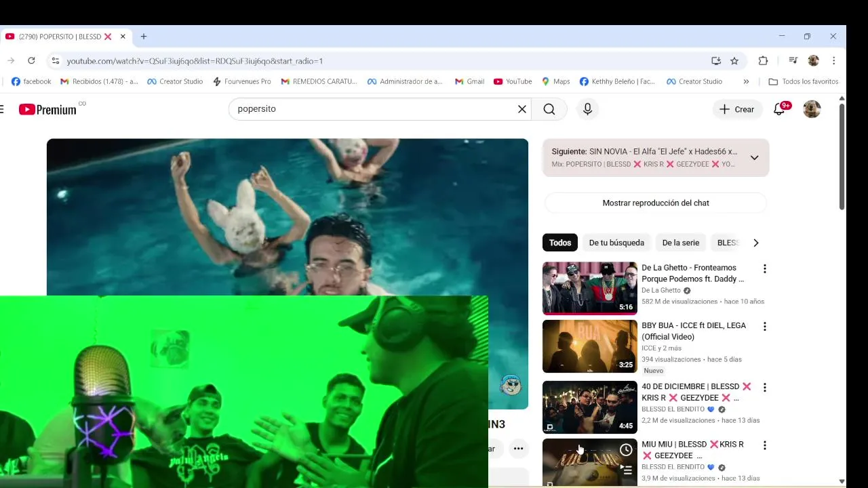Open De La Ghetto channel name

click(x=660, y=290)
